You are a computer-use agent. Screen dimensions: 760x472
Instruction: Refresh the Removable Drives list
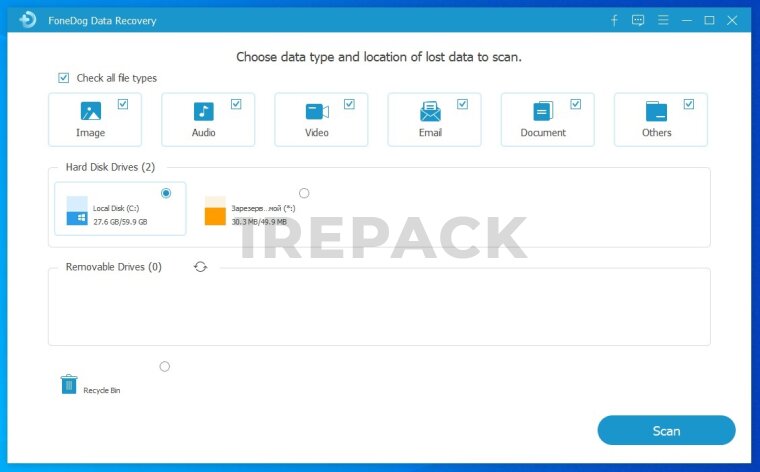[x=200, y=267]
